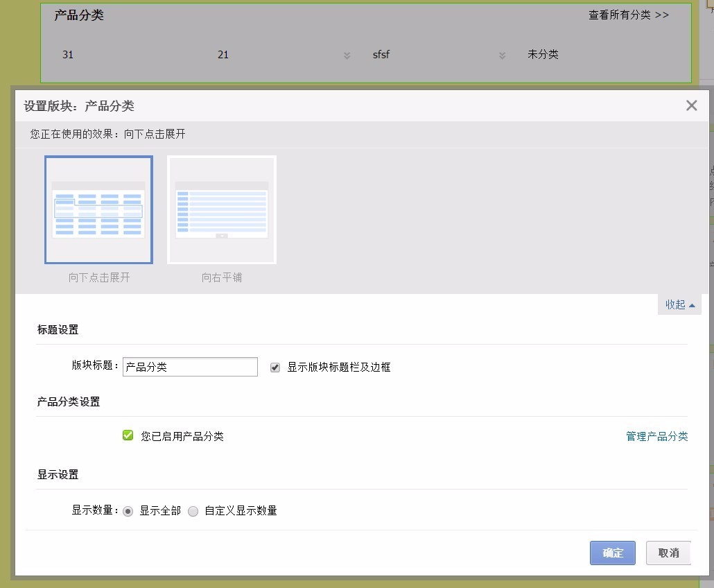This screenshot has width=714, height=588.
Task: Expand the dropdown arrow next to "sfsf"
Action: click(502, 55)
